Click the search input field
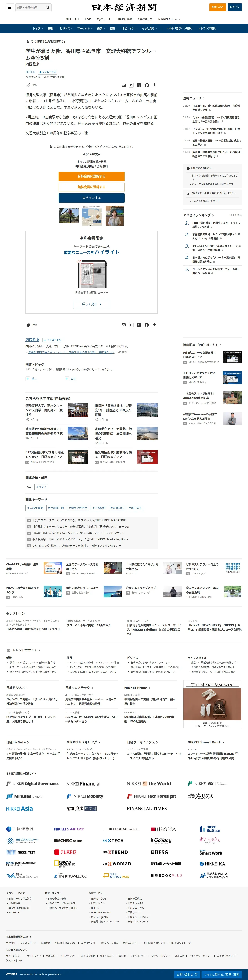The height and width of the screenshot is (980, 248). point(30,7)
